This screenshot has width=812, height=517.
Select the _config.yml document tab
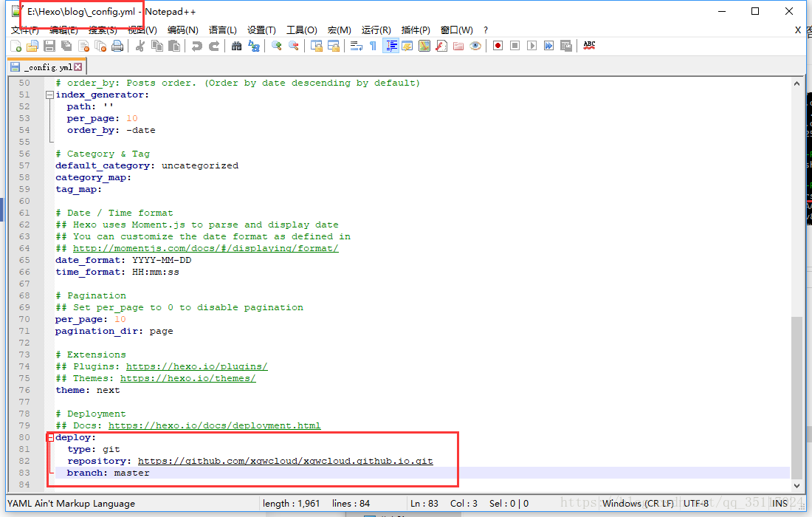pyautogui.click(x=47, y=67)
